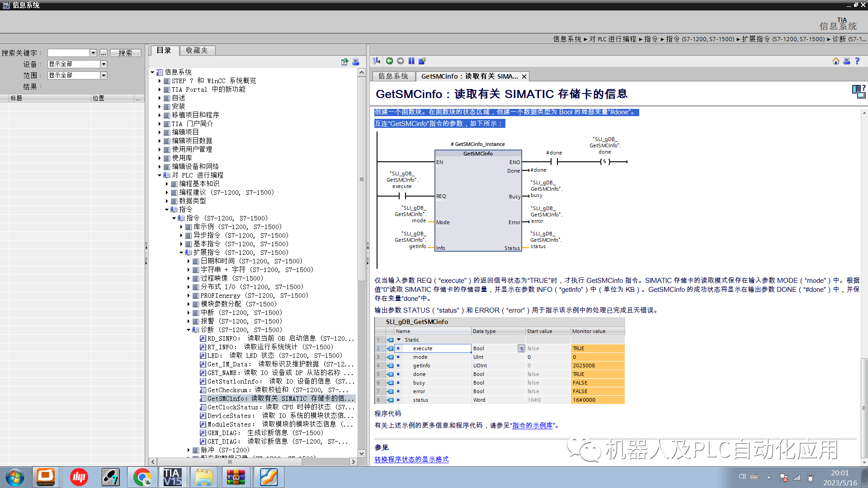Close the GetSMCinfo tab
The image size is (868, 488).
coord(524,76)
